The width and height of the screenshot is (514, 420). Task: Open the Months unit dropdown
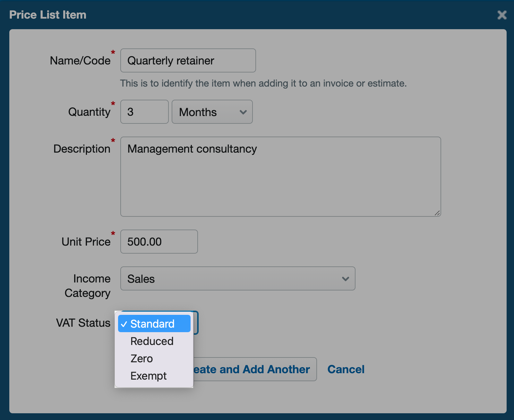(x=212, y=112)
